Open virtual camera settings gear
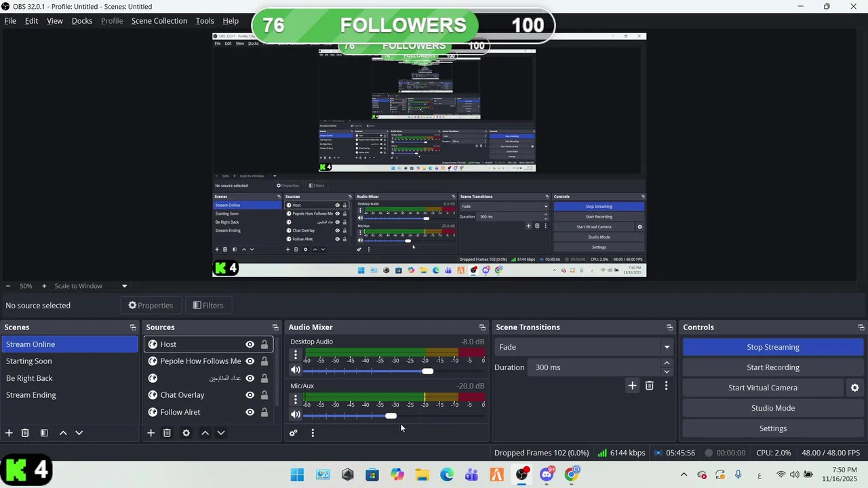The width and height of the screenshot is (868, 488). coord(854,388)
